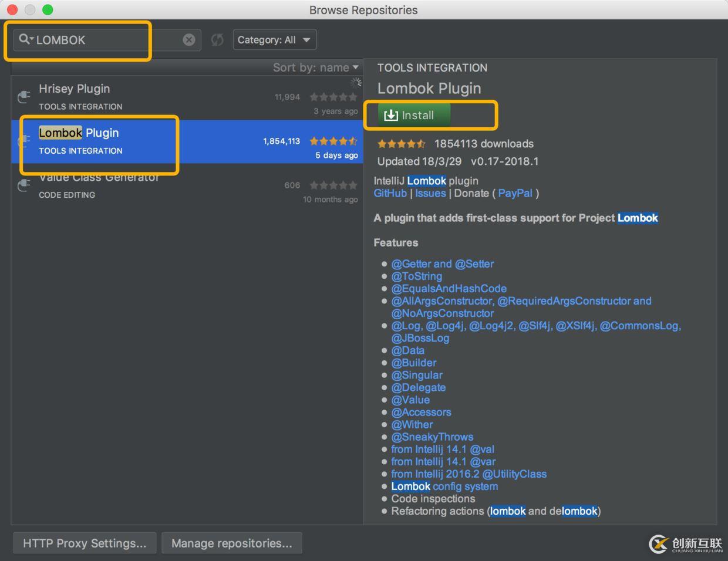The image size is (728, 561).
Task: Click the Lombok Plugin title in details
Action: point(429,89)
